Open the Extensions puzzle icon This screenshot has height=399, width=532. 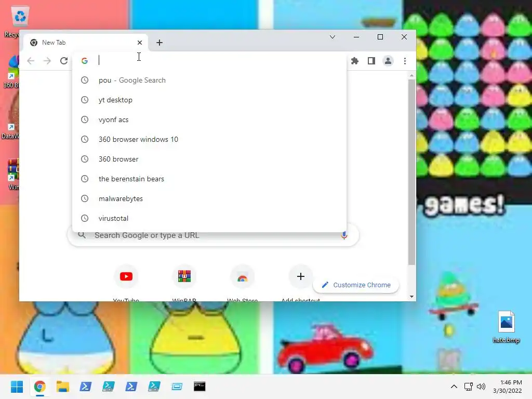point(355,61)
